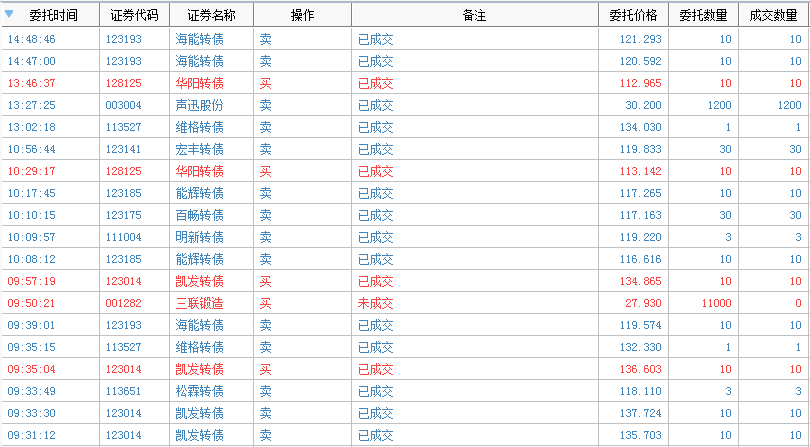The width and height of the screenshot is (810, 447).
Task: Click the price 113.142
Action: pyautogui.click(x=641, y=171)
